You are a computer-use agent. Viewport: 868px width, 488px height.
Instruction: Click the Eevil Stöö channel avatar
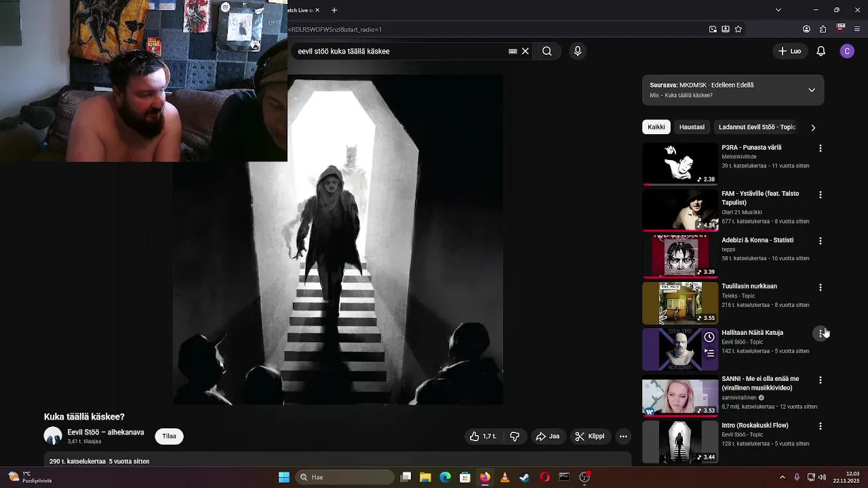tap(53, 436)
